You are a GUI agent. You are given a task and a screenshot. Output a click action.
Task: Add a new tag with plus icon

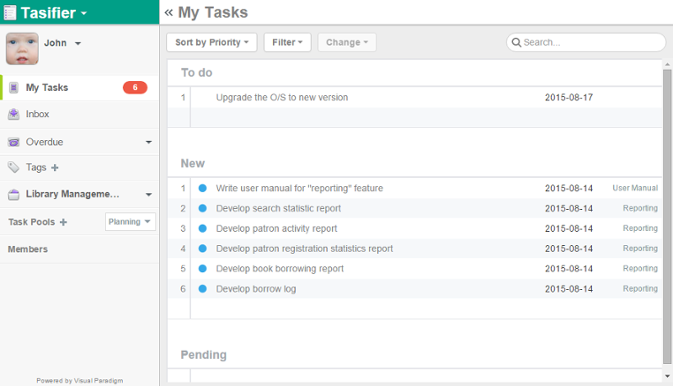click(x=55, y=168)
